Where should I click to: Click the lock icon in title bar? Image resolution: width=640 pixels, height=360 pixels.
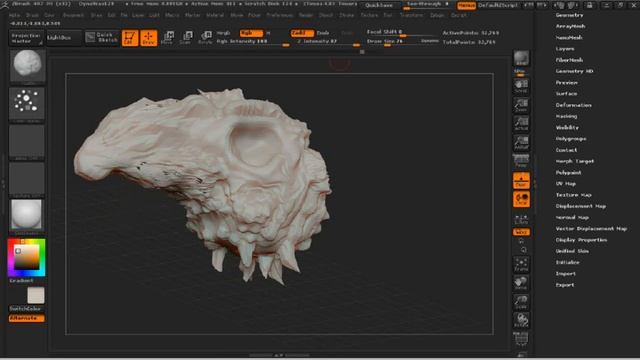click(589, 5)
